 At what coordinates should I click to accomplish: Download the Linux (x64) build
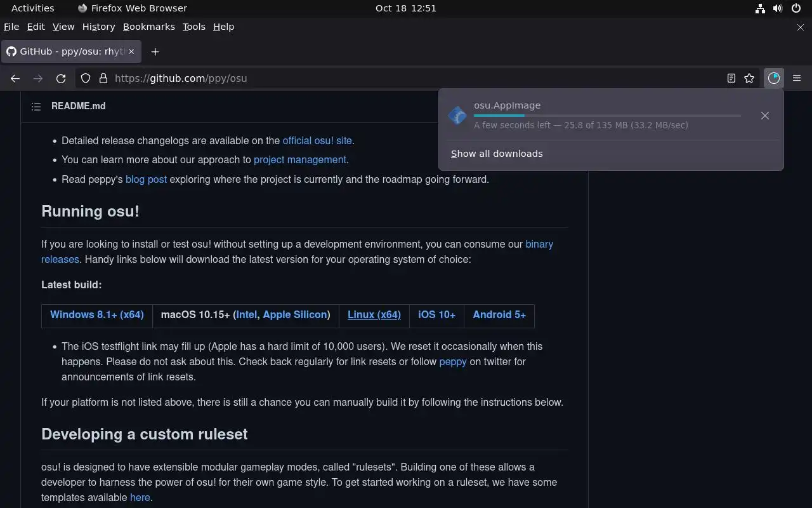(374, 314)
